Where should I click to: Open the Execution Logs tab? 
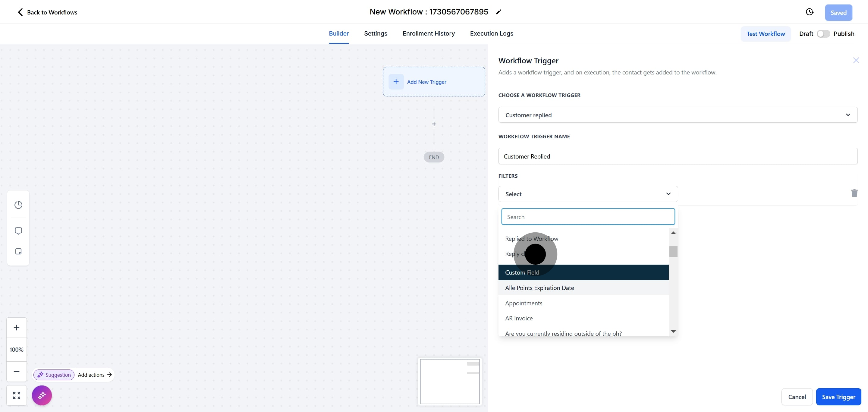(x=492, y=33)
